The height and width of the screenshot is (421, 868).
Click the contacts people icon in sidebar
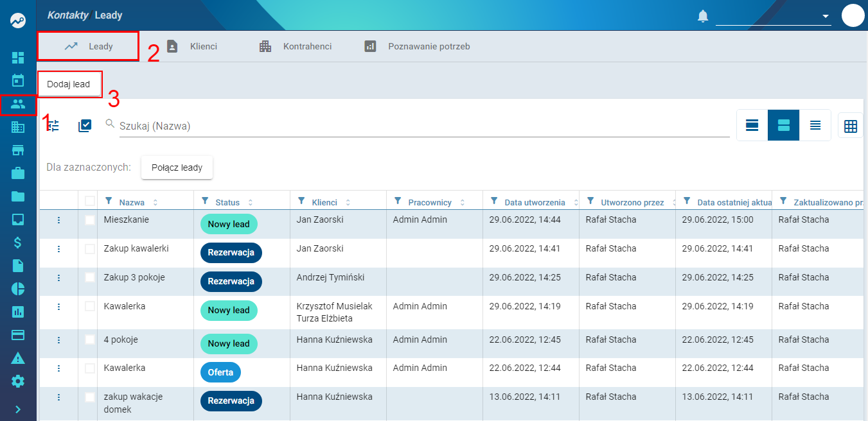point(18,104)
